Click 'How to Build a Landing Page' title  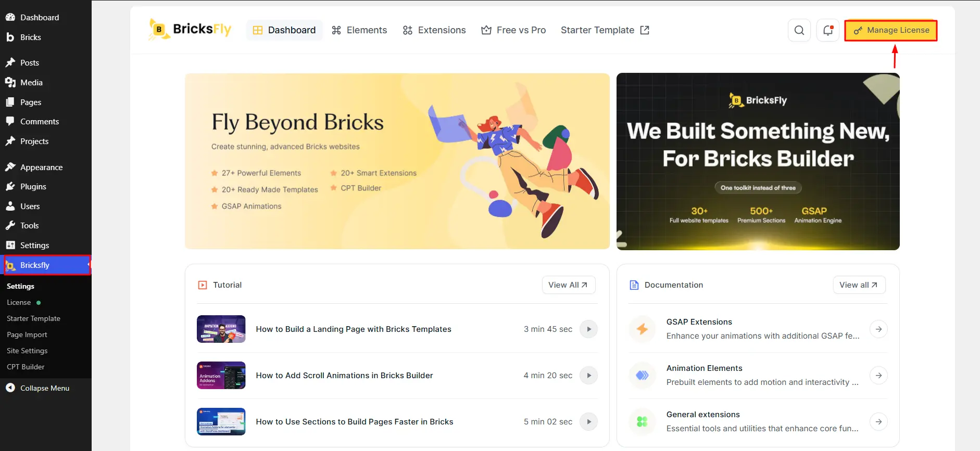point(354,329)
